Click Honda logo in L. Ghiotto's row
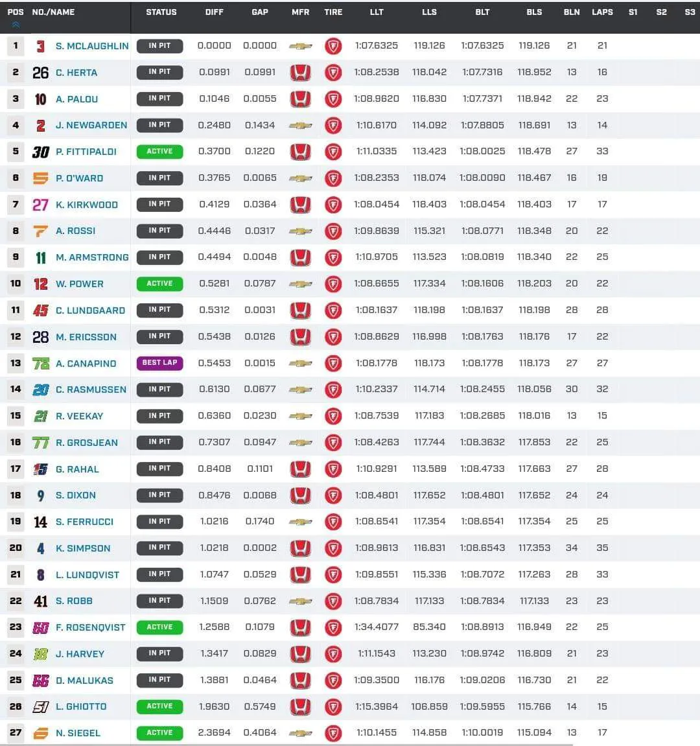Viewport: 700px width, 746px height. tap(300, 706)
